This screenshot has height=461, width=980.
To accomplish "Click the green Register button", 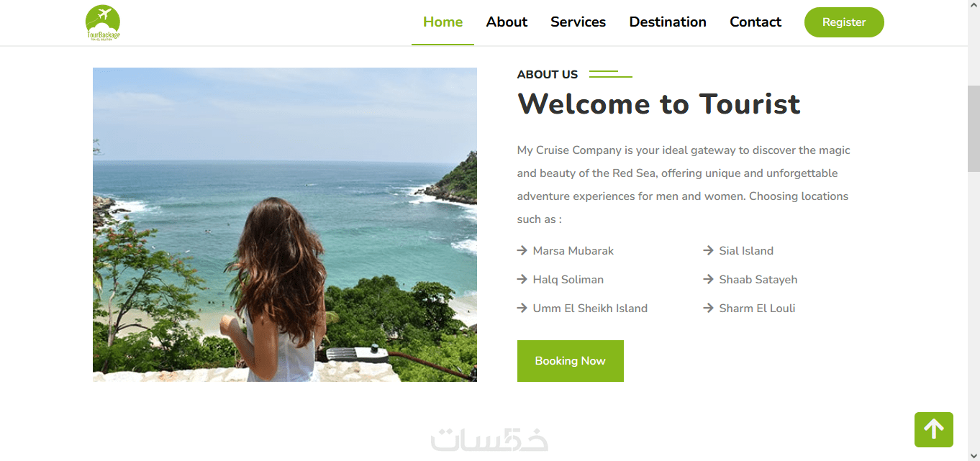I will coord(844,22).
